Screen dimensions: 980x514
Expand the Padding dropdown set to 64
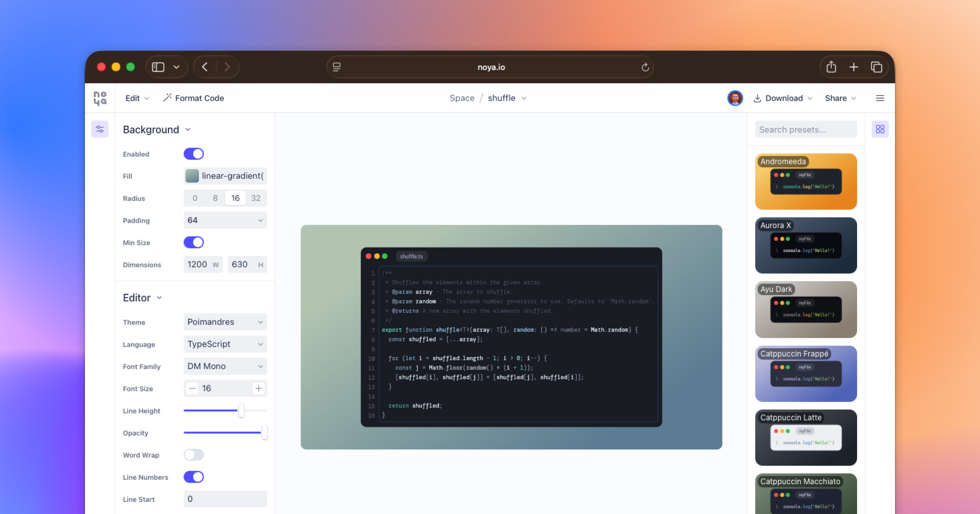point(225,220)
